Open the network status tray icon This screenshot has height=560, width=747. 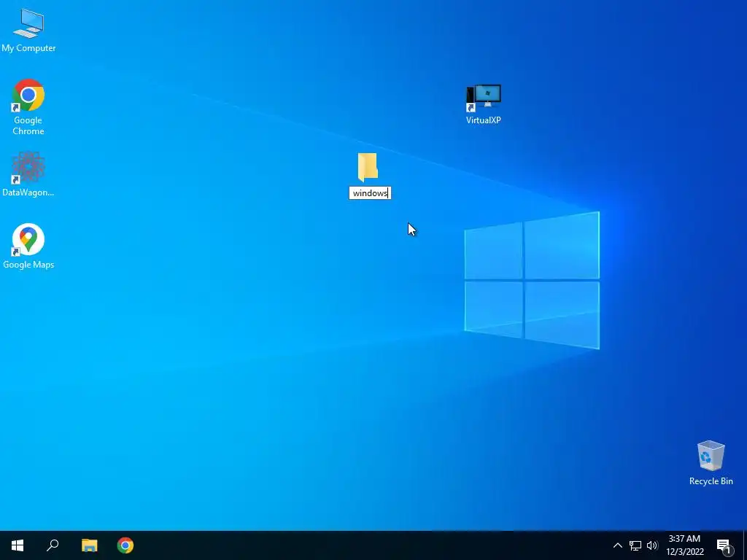coord(635,545)
